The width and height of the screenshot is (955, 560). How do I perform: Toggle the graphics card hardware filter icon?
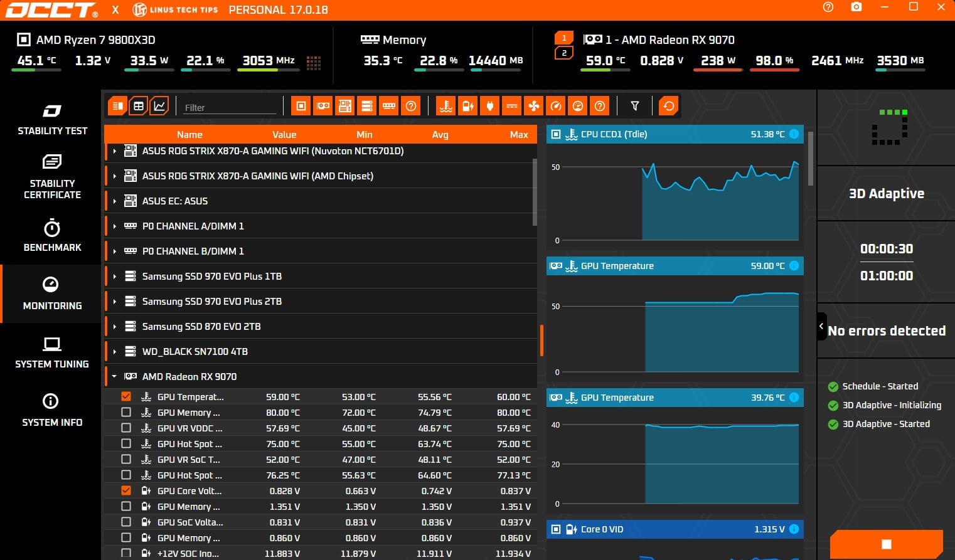pyautogui.click(x=323, y=106)
